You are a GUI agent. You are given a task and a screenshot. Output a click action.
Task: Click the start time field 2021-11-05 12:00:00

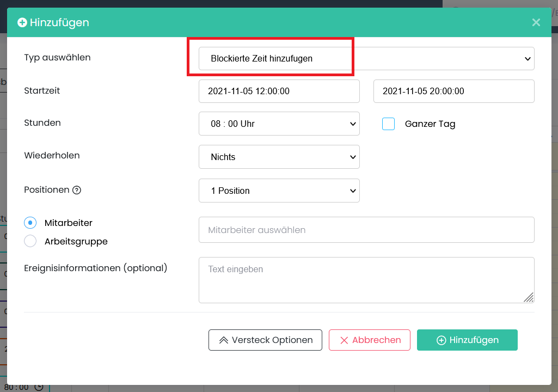coord(279,91)
